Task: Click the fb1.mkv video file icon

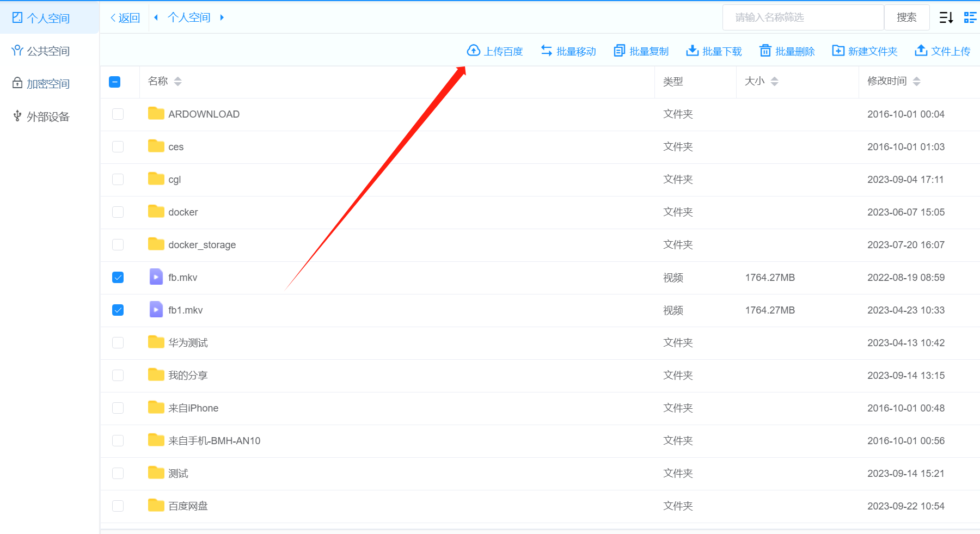Action: tap(156, 310)
